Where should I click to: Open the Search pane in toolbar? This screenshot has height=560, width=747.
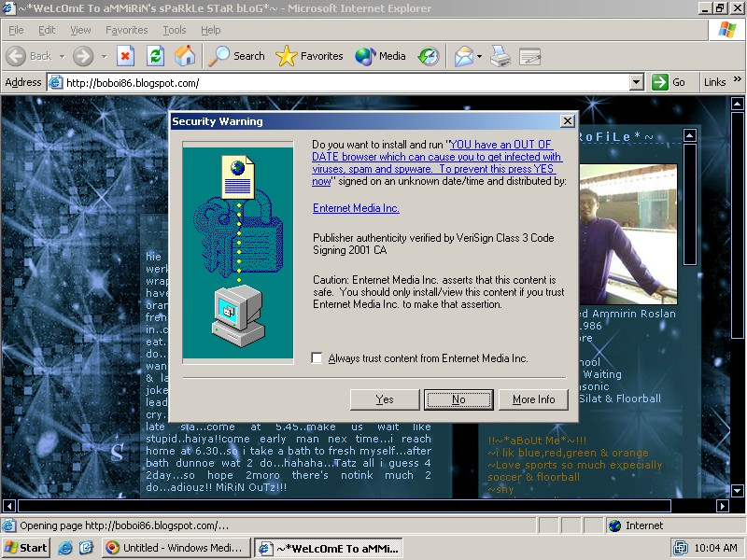click(237, 56)
